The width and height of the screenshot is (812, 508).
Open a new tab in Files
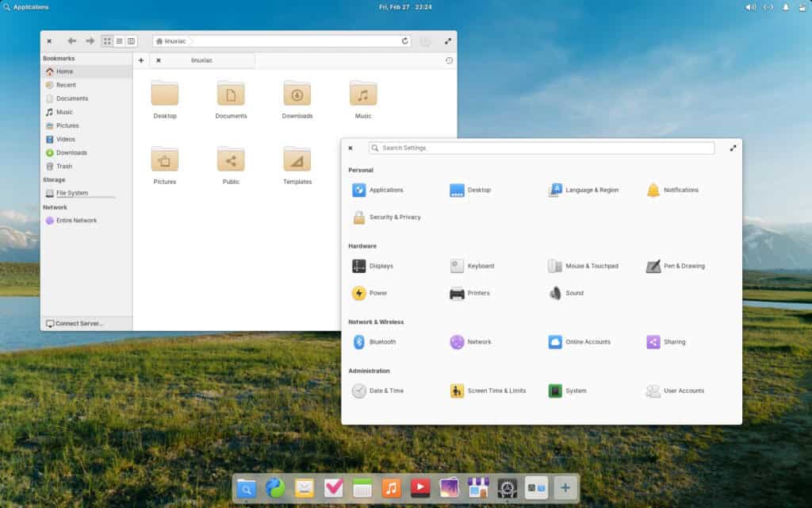coord(141,60)
